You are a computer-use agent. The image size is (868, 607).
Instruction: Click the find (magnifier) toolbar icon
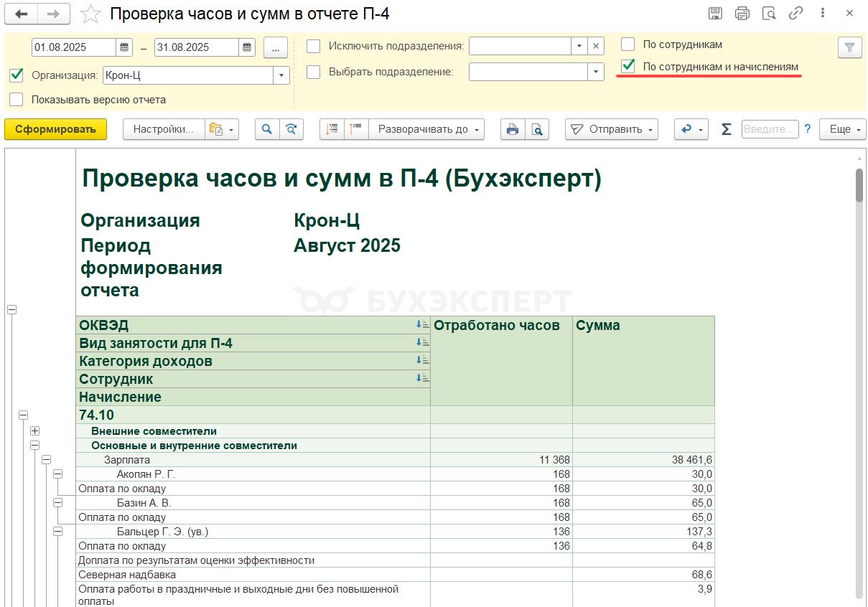pyautogui.click(x=267, y=129)
